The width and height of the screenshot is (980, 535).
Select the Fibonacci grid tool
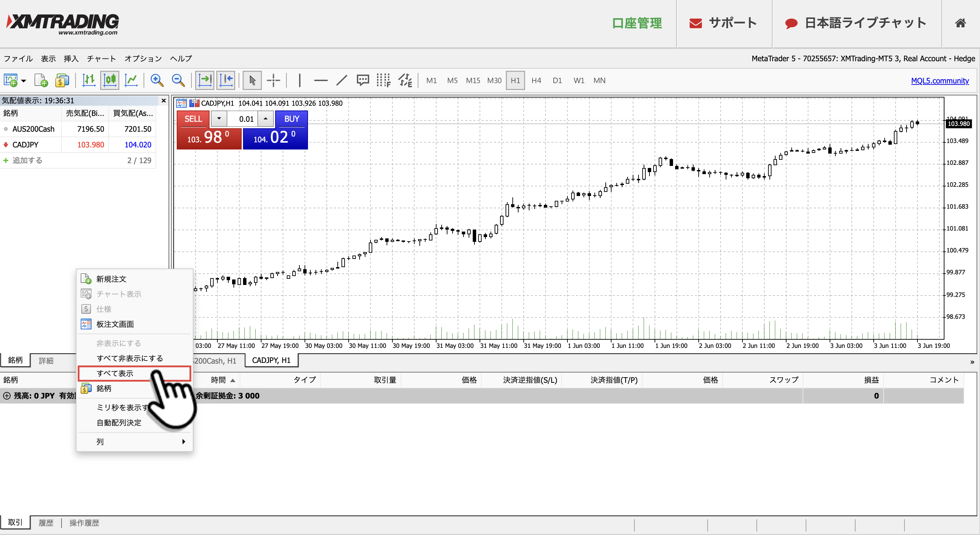click(384, 80)
